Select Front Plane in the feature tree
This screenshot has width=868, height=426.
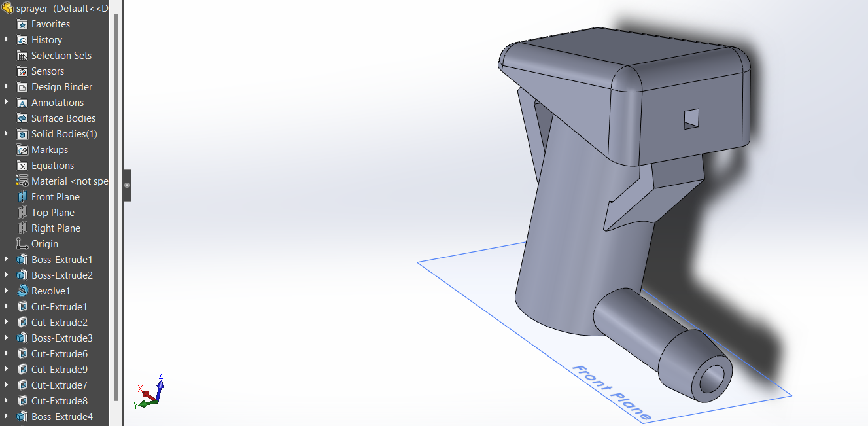(56, 197)
